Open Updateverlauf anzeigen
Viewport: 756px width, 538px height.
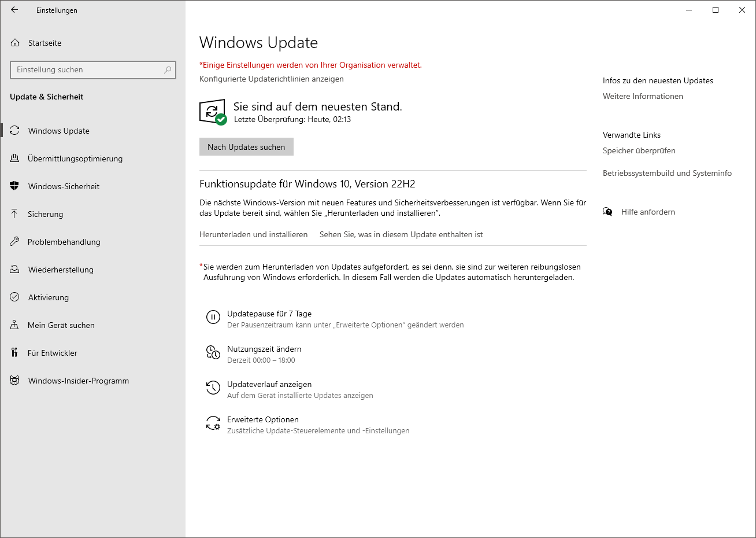[x=269, y=384]
